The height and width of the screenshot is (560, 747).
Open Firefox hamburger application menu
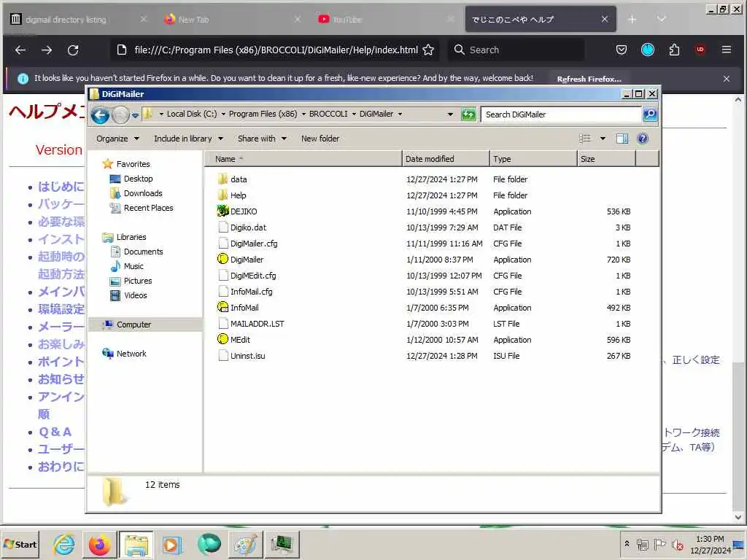[726, 50]
